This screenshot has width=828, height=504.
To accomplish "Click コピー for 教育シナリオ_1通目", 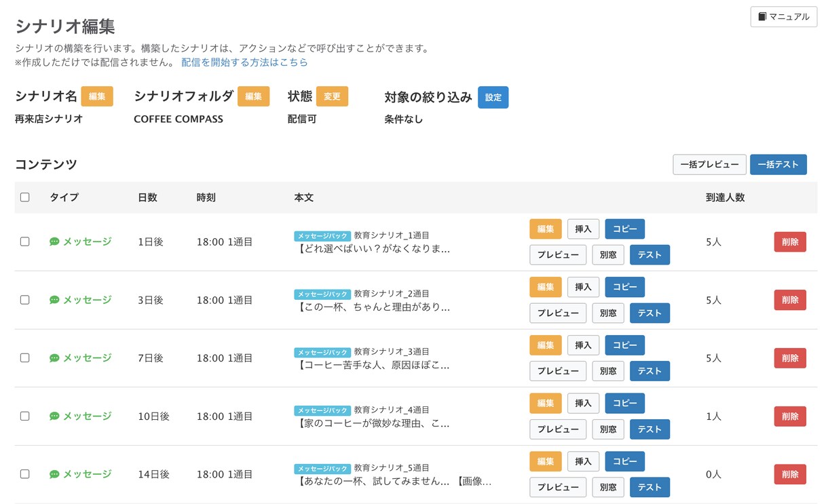I will (624, 229).
